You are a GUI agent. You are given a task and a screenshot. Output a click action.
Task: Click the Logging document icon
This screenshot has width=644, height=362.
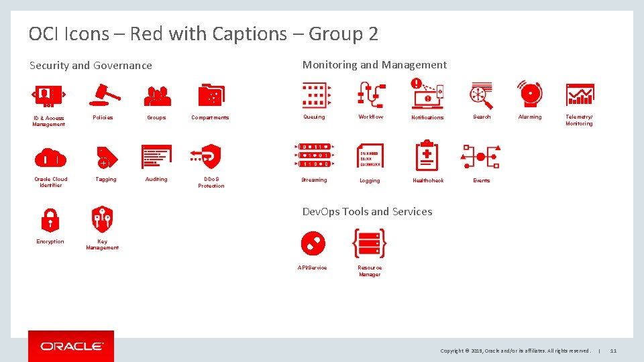tap(370, 156)
